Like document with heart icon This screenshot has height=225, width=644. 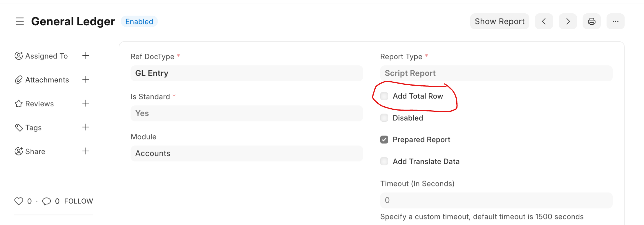tap(19, 201)
